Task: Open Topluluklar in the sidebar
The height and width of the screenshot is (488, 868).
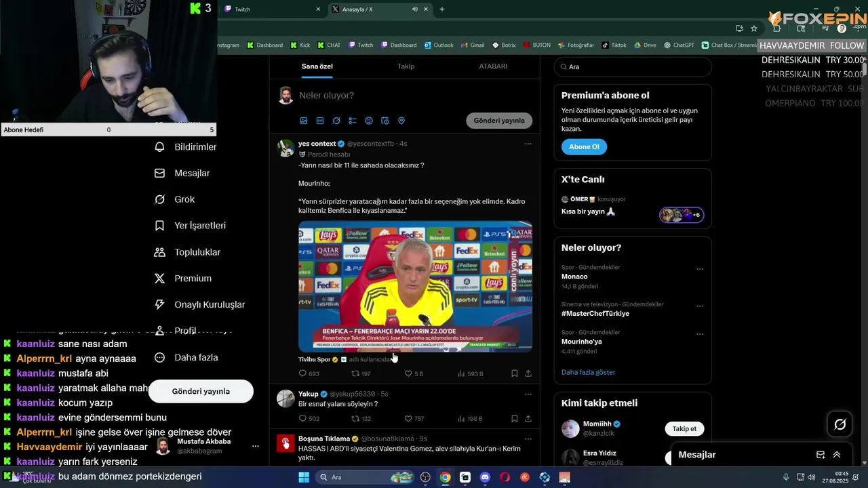Action: [x=187, y=252]
